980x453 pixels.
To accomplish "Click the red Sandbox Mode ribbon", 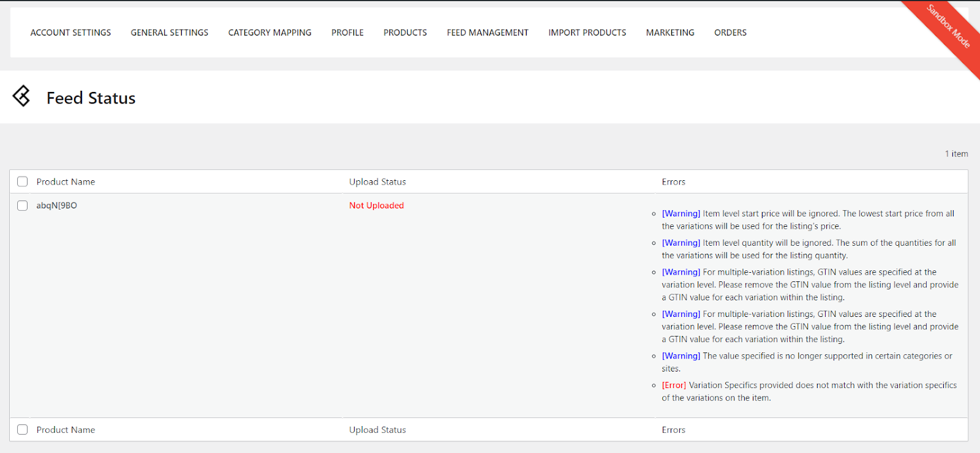I will pos(947,28).
